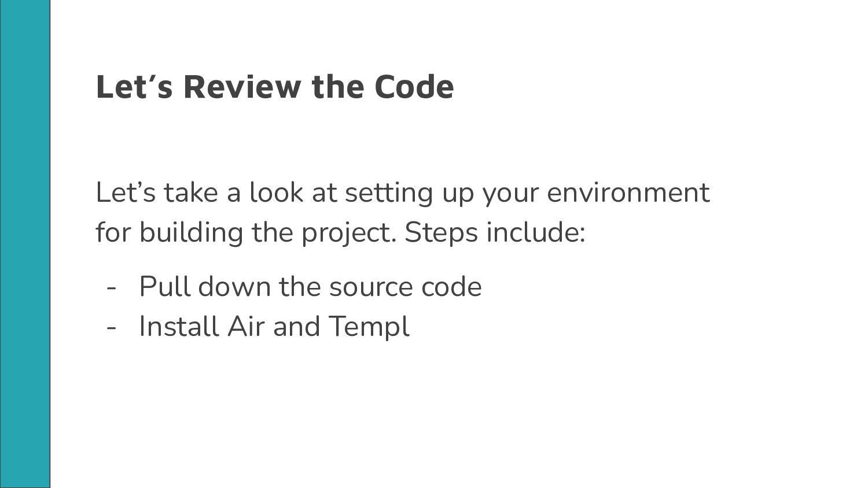
Task: Select the bullet "Install Air and Templ"
Action: 274,326
